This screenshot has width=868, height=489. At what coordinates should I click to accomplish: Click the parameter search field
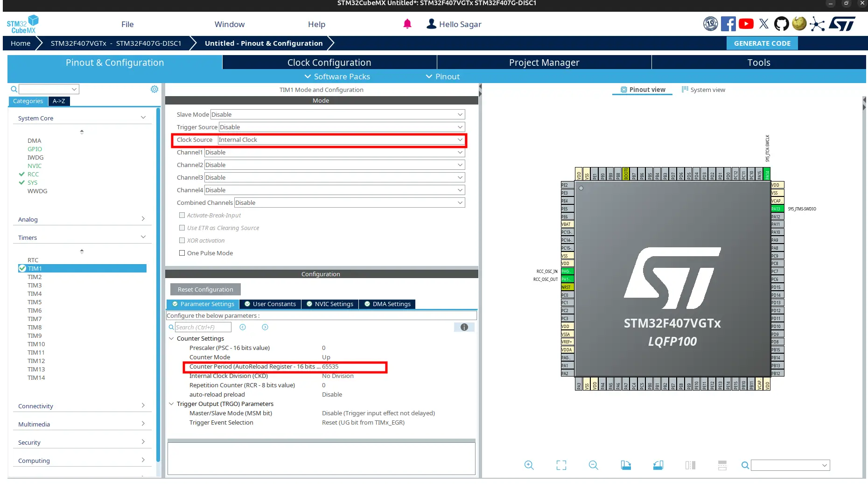click(x=203, y=327)
